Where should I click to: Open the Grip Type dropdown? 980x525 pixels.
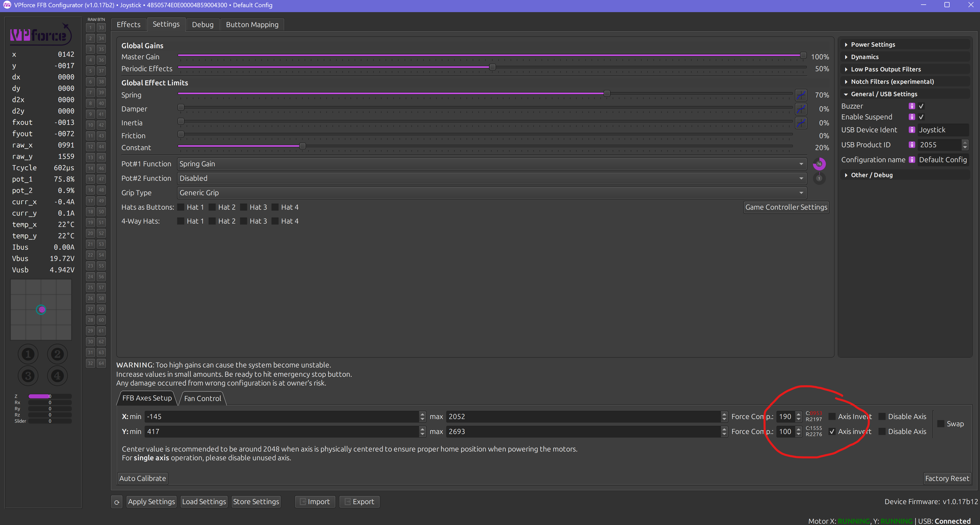491,193
